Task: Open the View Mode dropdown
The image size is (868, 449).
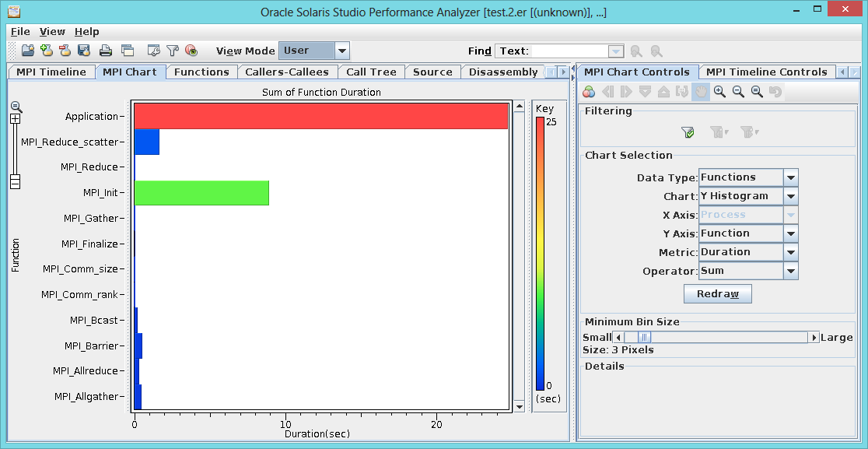Action: coord(342,51)
